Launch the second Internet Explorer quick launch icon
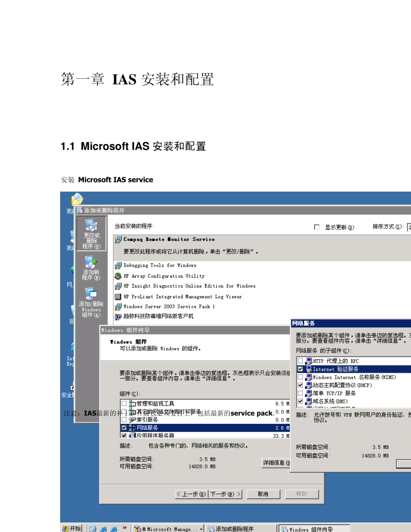411x532 pixels. [x=114, y=529]
